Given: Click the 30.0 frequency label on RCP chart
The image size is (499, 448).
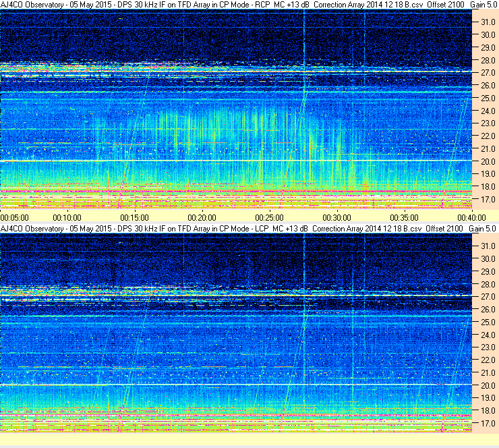Looking at the screenshot, I should point(488,34).
